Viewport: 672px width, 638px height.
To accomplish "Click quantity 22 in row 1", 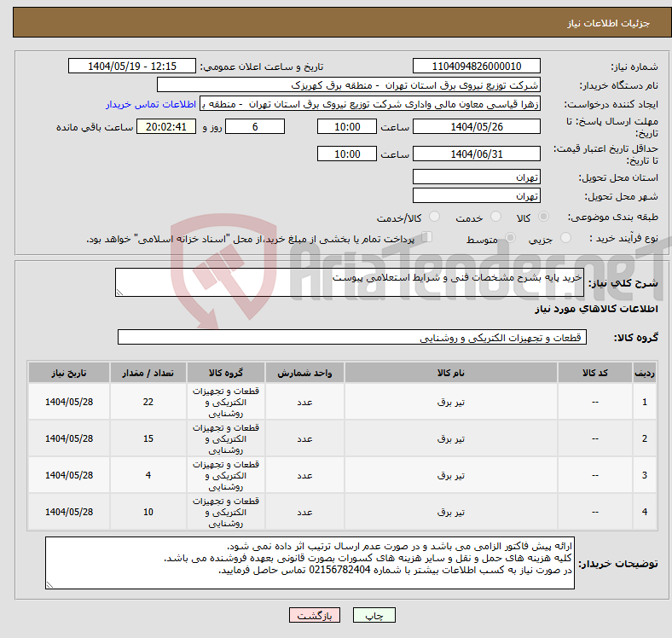I will (148, 402).
